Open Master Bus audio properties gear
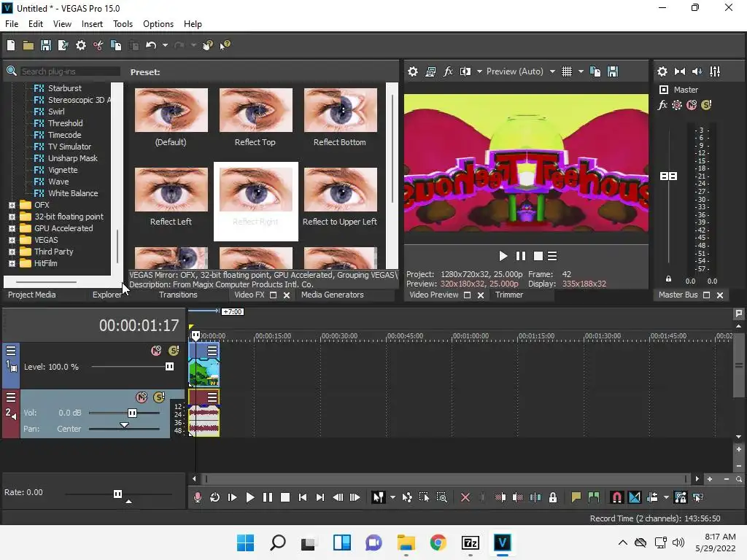This screenshot has height=560, width=747. point(662,71)
